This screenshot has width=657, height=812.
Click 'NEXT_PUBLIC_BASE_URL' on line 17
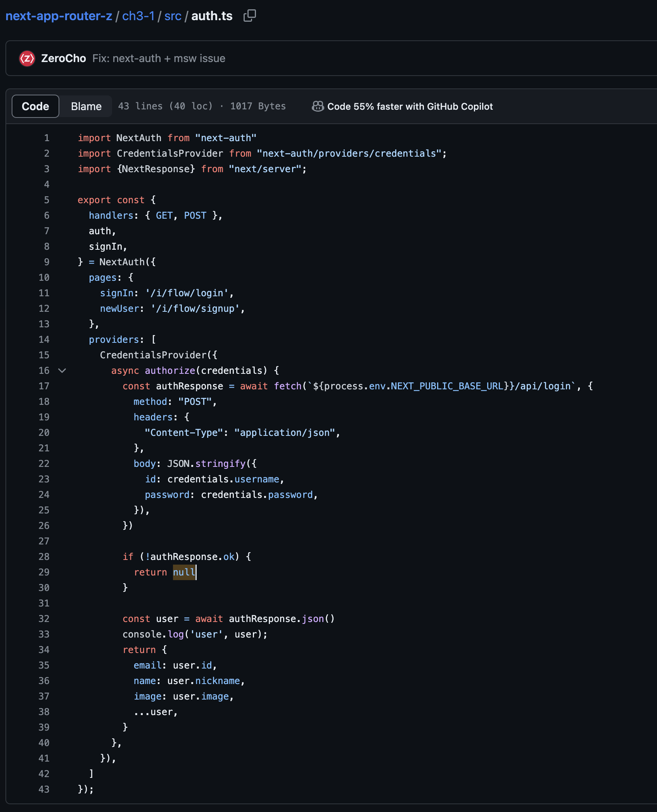tap(447, 386)
